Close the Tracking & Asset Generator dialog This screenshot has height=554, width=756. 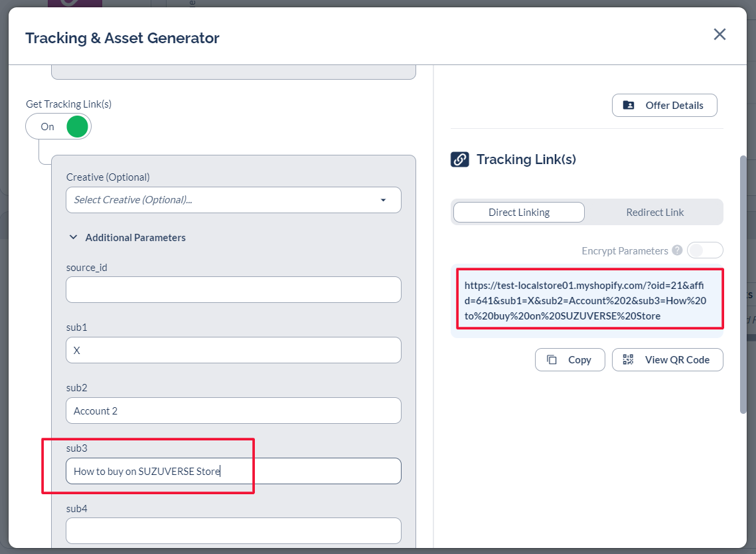(719, 35)
